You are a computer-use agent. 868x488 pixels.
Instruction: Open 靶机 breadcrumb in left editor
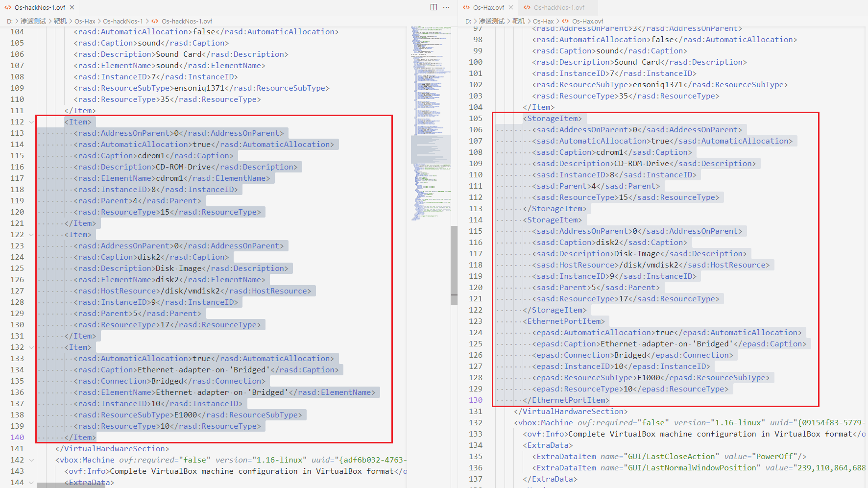pyautogui.click(x=60, y=21)
